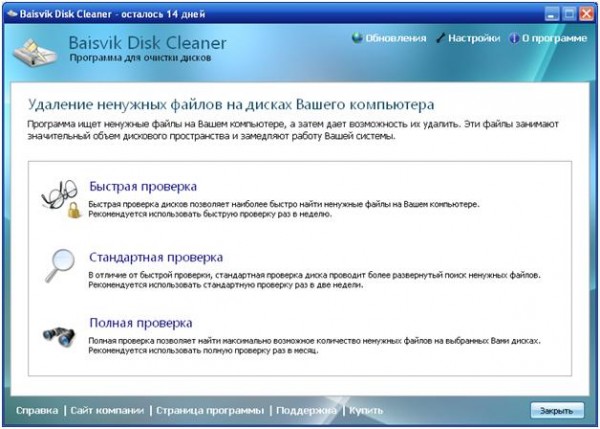Click the glasses and lock quick-scan icon
Viewport: 600px width, 429px height.
point(61,199)
